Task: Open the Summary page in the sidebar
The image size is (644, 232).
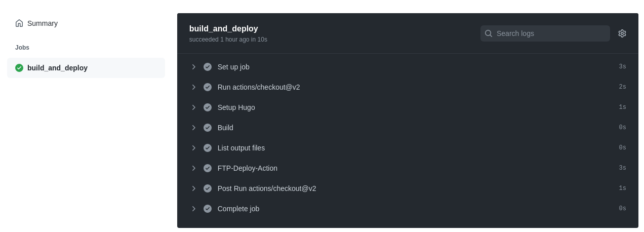Action: point(43,23)
